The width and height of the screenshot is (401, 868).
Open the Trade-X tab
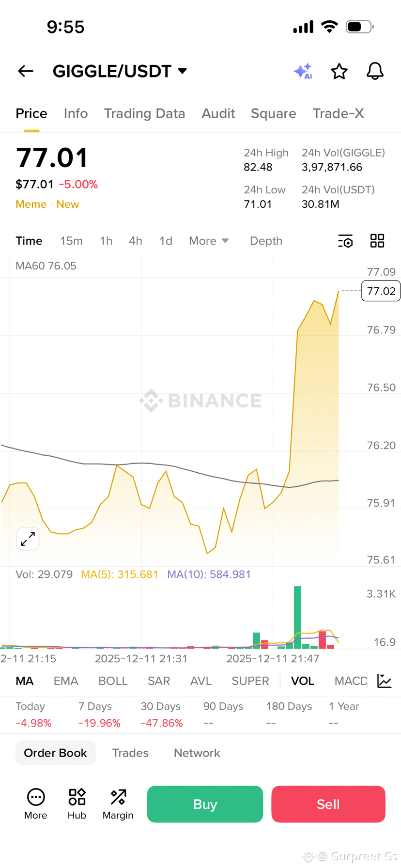pyautogui.click(x=338, y=113)
